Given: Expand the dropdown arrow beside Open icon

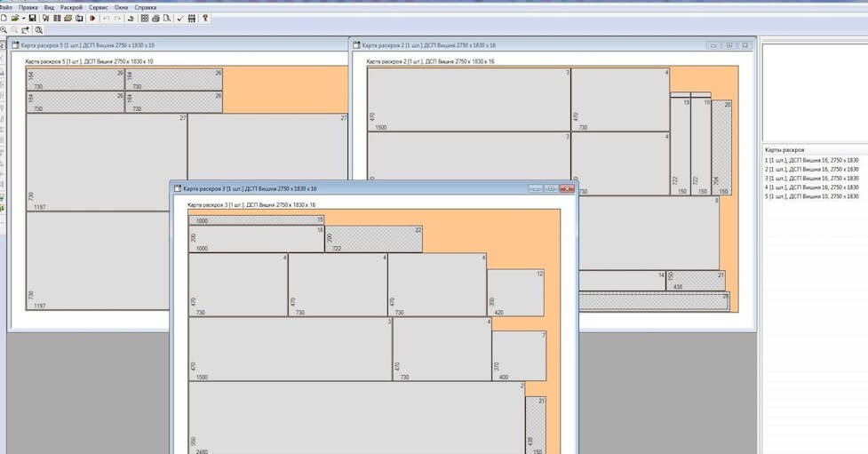Looking at the screenshot, I should (23, 18).
